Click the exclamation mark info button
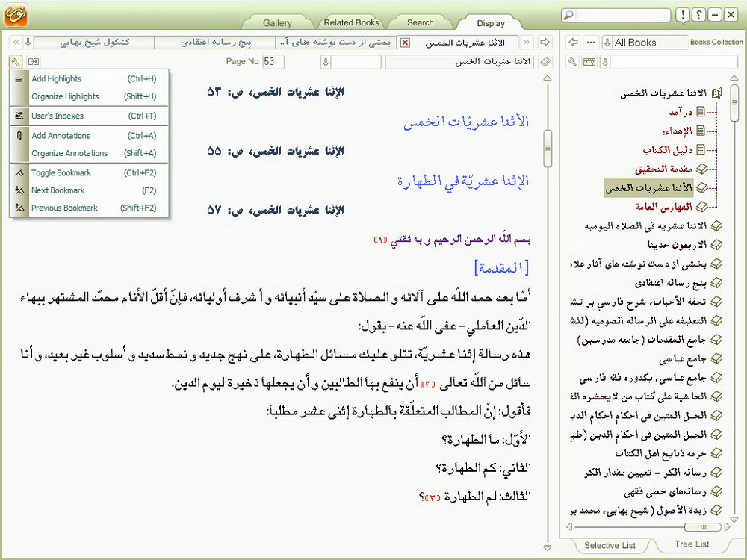The width and height of the screenshot is (747, 560). click(683, 15)
